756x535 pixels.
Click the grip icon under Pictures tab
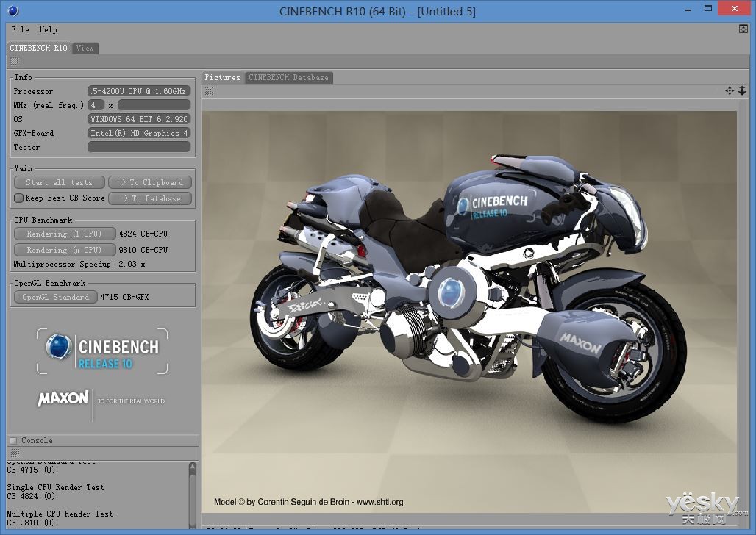[210, 91]
